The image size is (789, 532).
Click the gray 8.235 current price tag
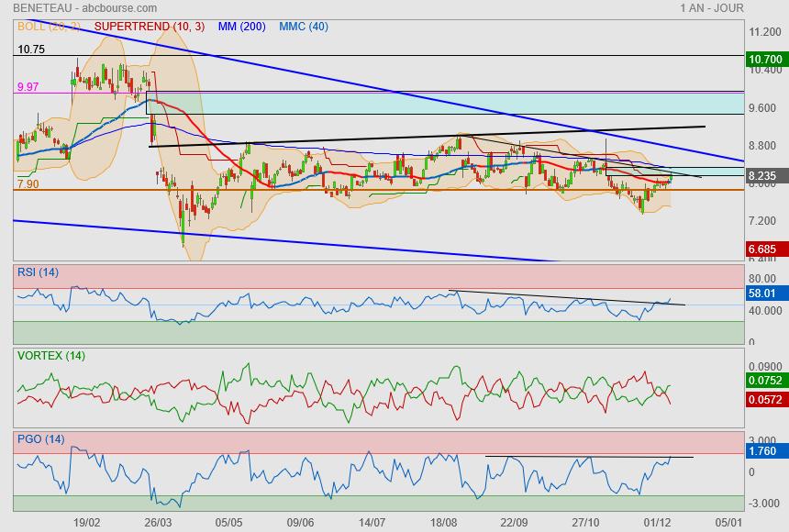[x=765, y=176]
